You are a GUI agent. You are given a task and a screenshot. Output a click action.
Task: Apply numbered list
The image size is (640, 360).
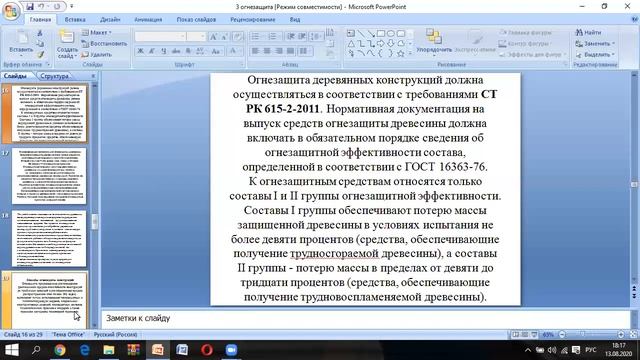[x=273, y=37]
